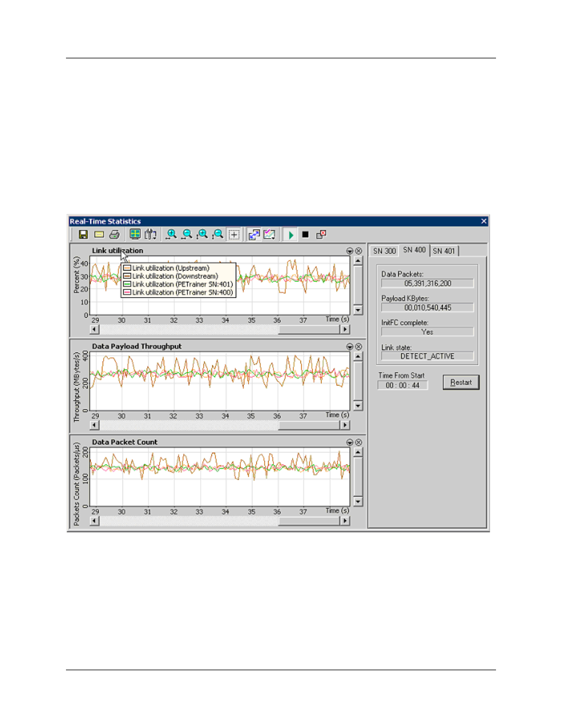The width and height of the screenshot is (562, 728).
Task: Switch to the SN 401 tab
Action: pyautogui.click(x=444, y=251)
